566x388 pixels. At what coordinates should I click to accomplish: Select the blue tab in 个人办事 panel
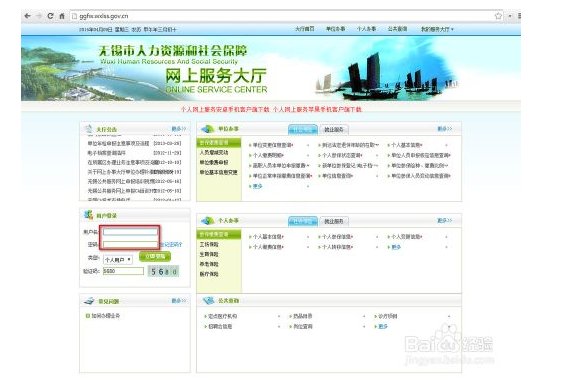(303, 221)
